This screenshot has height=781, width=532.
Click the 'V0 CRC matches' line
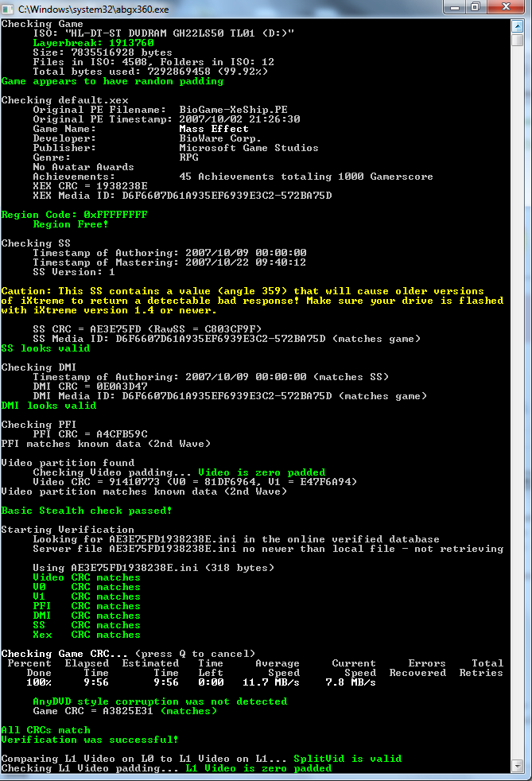coord(87,587)
